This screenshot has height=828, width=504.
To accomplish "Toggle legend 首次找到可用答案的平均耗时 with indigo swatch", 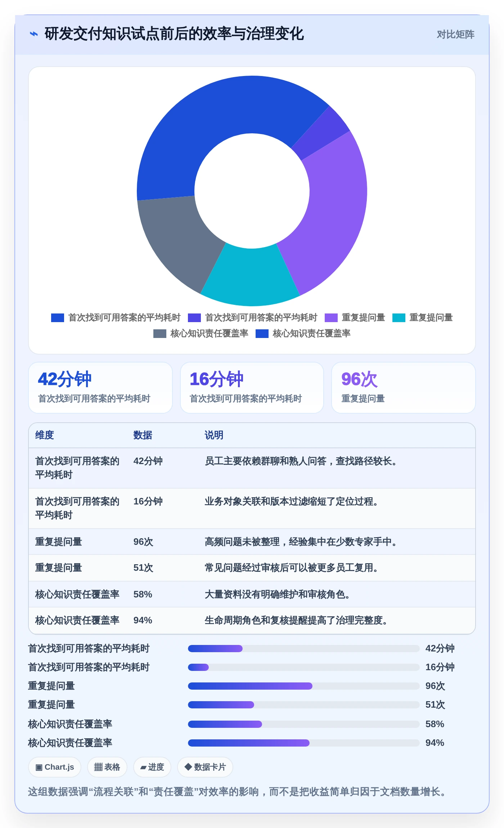I will [252, 317].
